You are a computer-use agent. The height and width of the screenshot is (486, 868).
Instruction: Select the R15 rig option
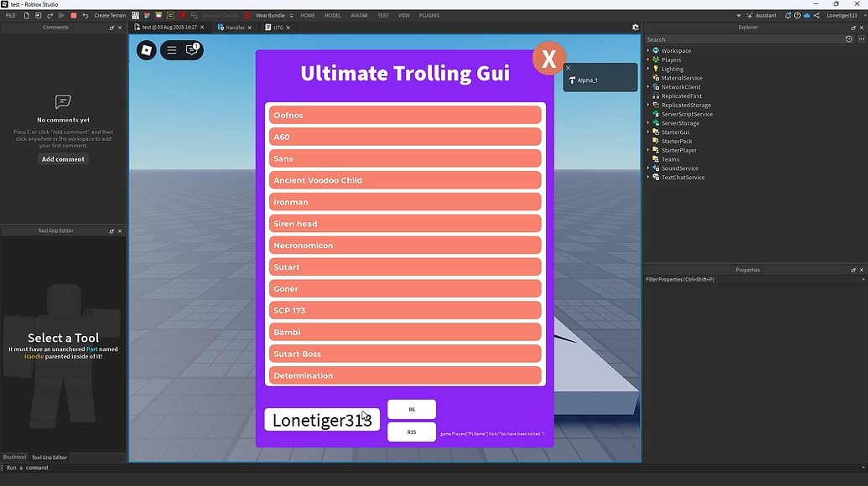(x=412, y=432)
